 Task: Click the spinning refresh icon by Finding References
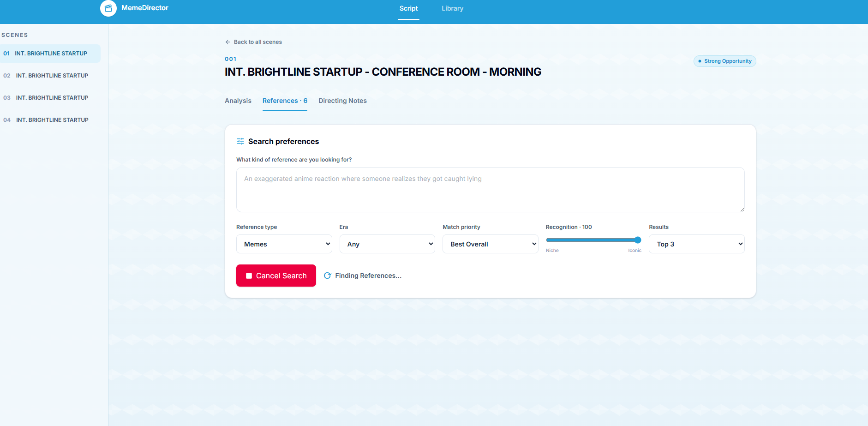(328, 276)
